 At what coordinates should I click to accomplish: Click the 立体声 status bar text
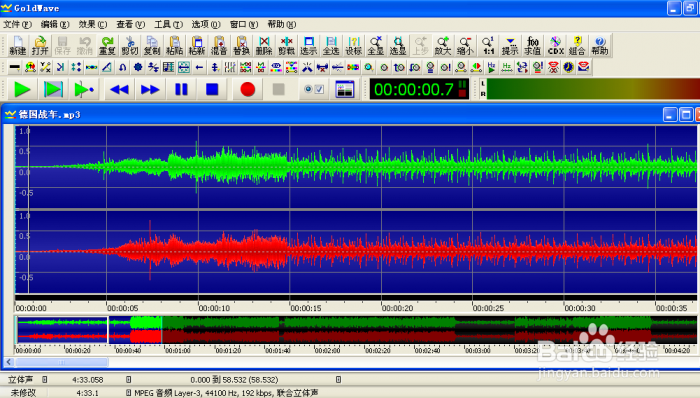[x=21, y=380]
